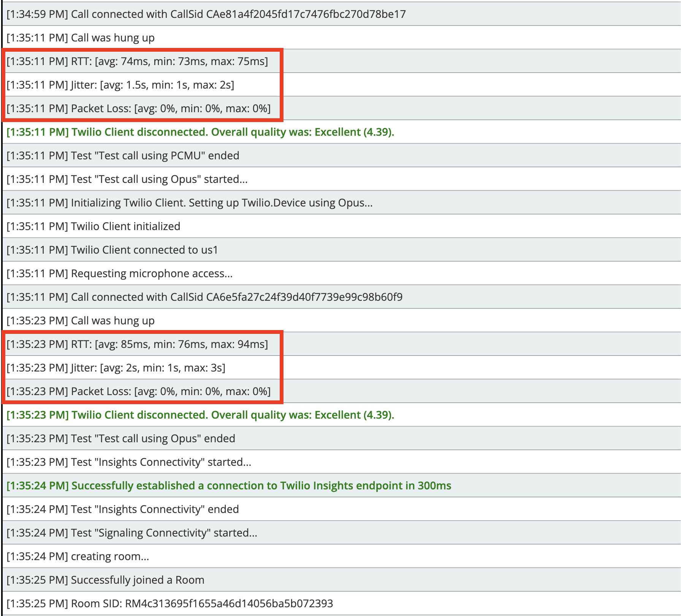Image resolution: width=681 pixels, height=616 pixels.
Task: Click the "Requesting microphone access" log entry
Action: 120,273
